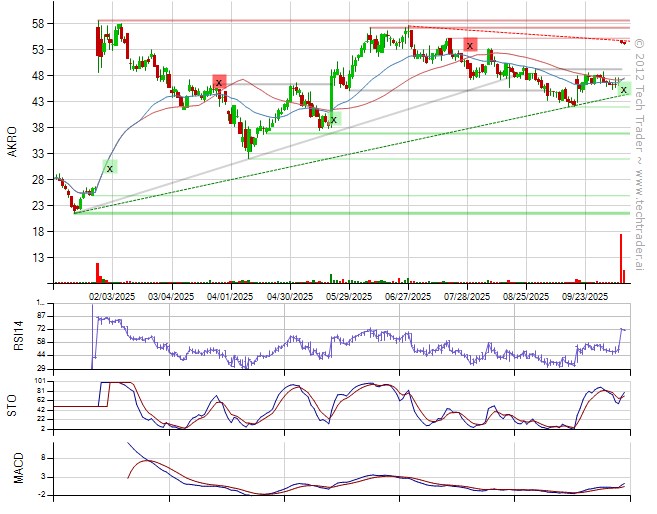Click the green X buy marker near 02/03/2025
The height and width of the screenshot is (514, 657).
110,168
